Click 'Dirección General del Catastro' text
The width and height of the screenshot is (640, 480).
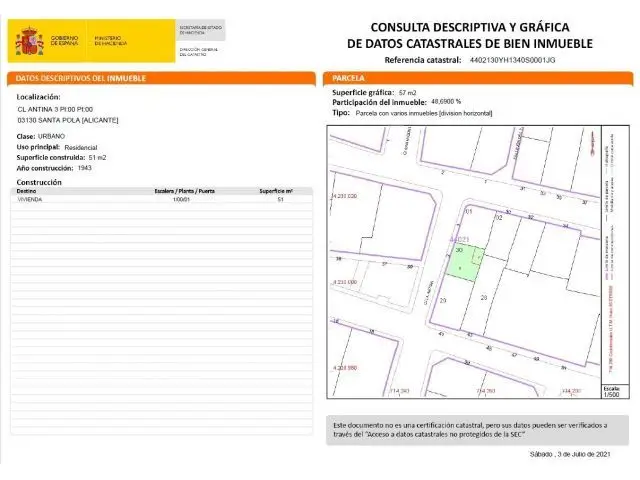199,52
